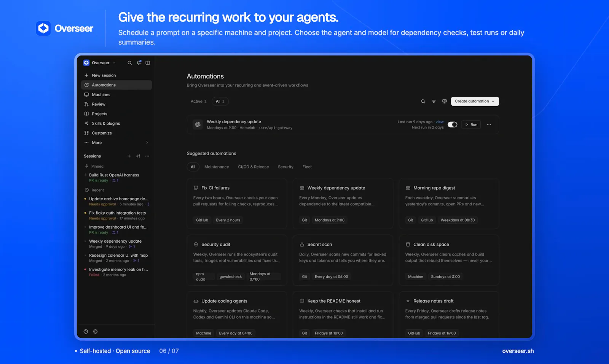The image size is (609, 364).
Task: Click the overseer.sh footer link
Action: click(518, 351)
